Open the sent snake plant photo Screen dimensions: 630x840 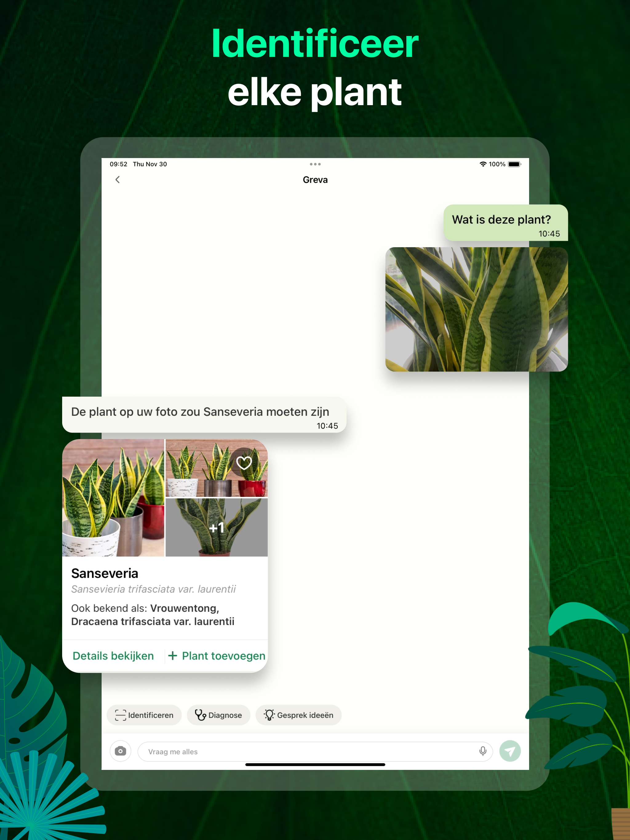pyautogui.click(x=476, y=309)
